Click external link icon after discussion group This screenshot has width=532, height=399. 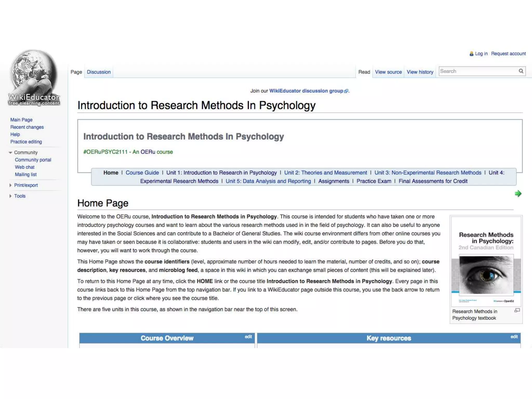[x=346, y=91]
